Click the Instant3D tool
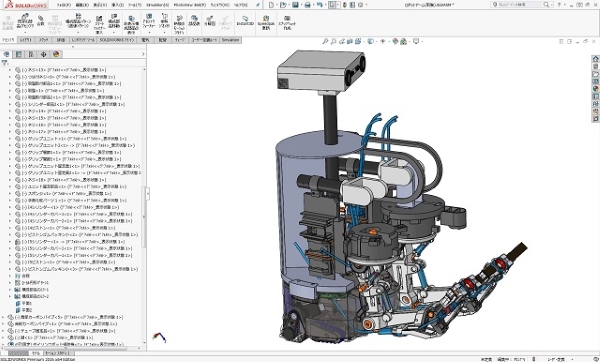The height and width of the screenshot is (362, 600). (x=245, y=21)
